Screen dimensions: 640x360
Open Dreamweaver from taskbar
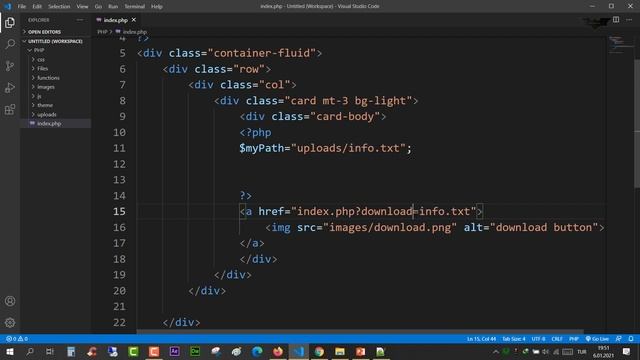195,351
